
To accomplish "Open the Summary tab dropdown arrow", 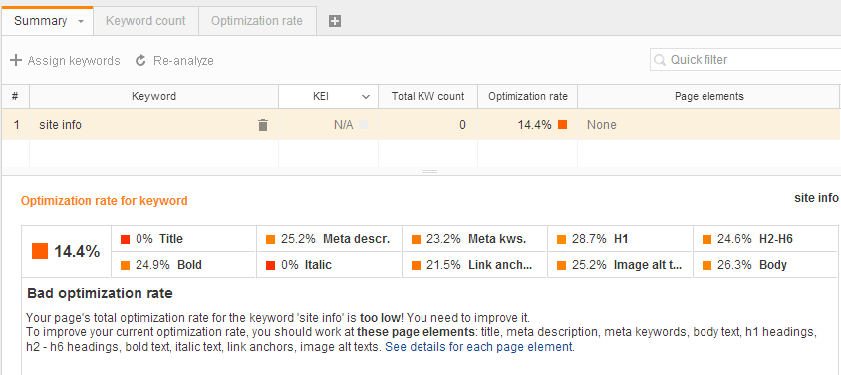I will pos(81,21).
